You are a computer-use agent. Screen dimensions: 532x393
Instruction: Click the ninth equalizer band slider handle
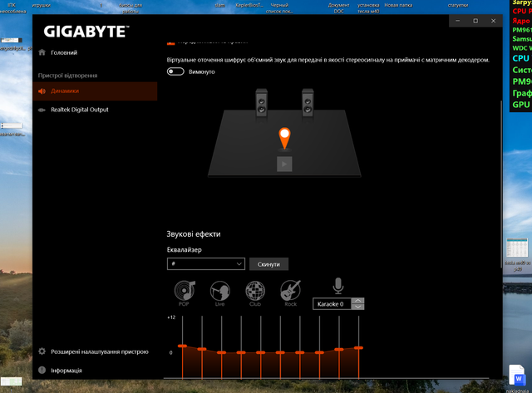tap(339, 349)
